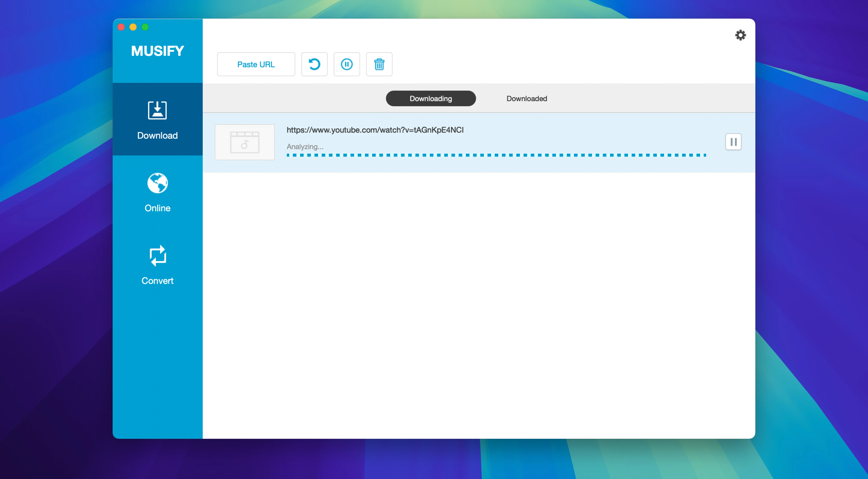Click the green fullscreen window button
Image resolution: width=868 pixels, height=479 pixels.
click(145, 27)
